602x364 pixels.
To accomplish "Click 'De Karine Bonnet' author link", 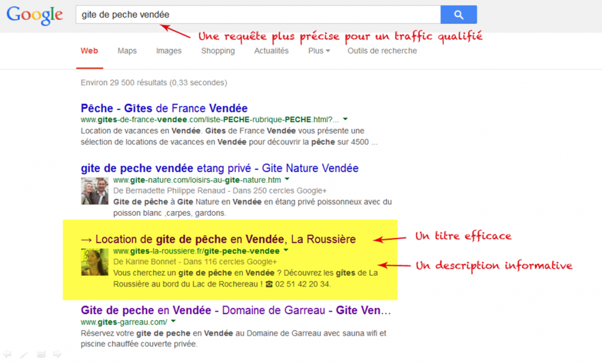I will [145, 262].
